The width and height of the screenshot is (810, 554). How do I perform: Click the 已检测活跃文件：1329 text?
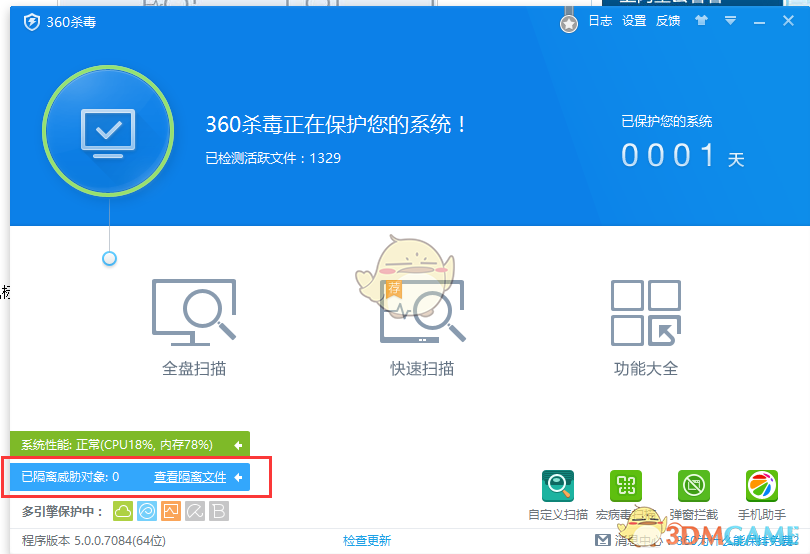[273, 158]
